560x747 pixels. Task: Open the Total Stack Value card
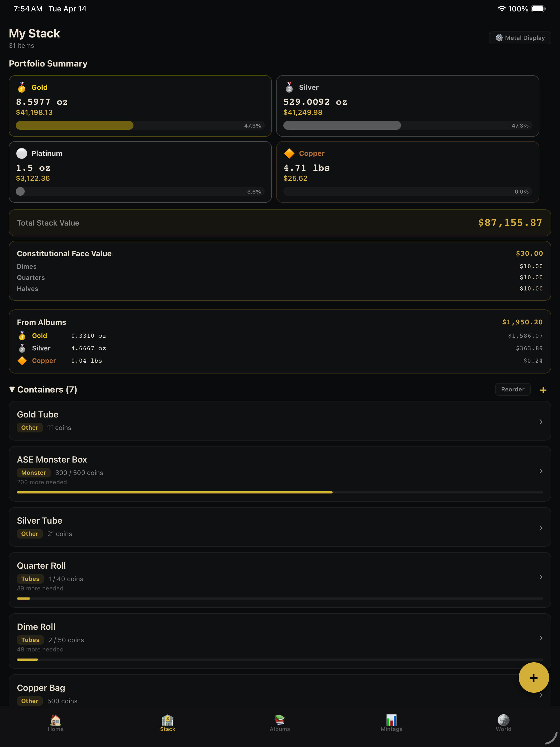[280, 223]
